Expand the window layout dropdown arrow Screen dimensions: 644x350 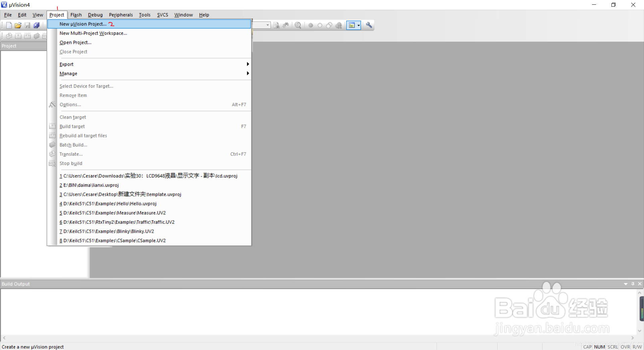[359, 25]
